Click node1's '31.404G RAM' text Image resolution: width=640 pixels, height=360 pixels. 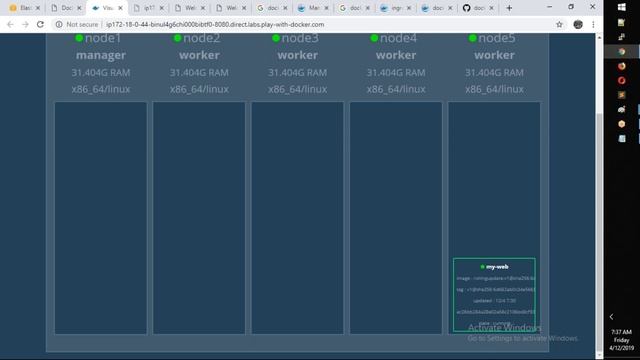(101, 73)
